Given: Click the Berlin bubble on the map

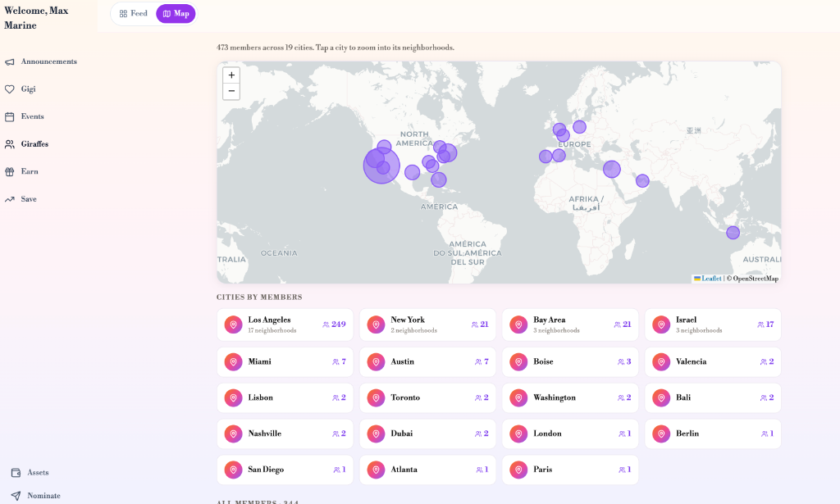Looking at the screenshot, I should 579,127.
